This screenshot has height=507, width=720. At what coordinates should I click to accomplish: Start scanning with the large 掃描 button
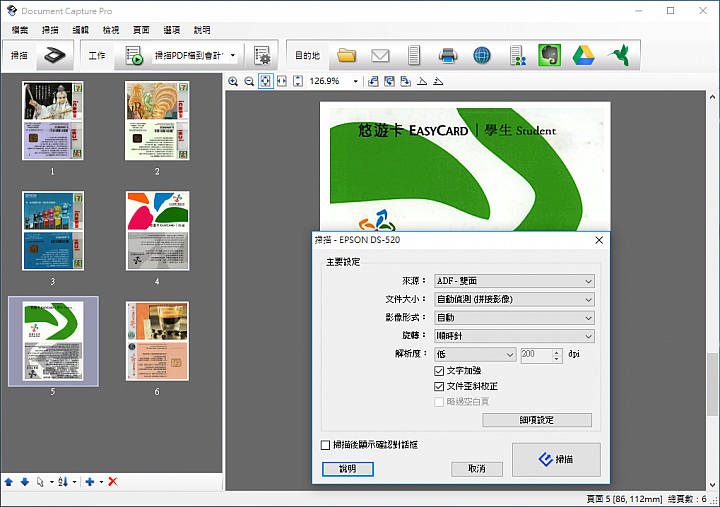click(556, 459)
